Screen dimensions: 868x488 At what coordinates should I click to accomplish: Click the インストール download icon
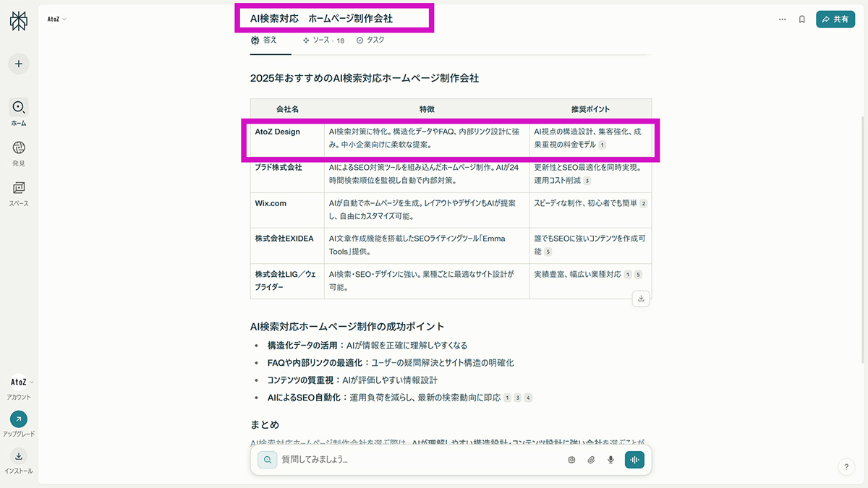[x=19, y=456]
